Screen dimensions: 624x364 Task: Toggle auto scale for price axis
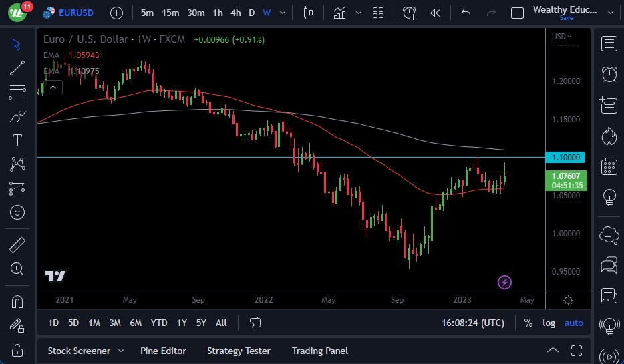coord(573,323)
